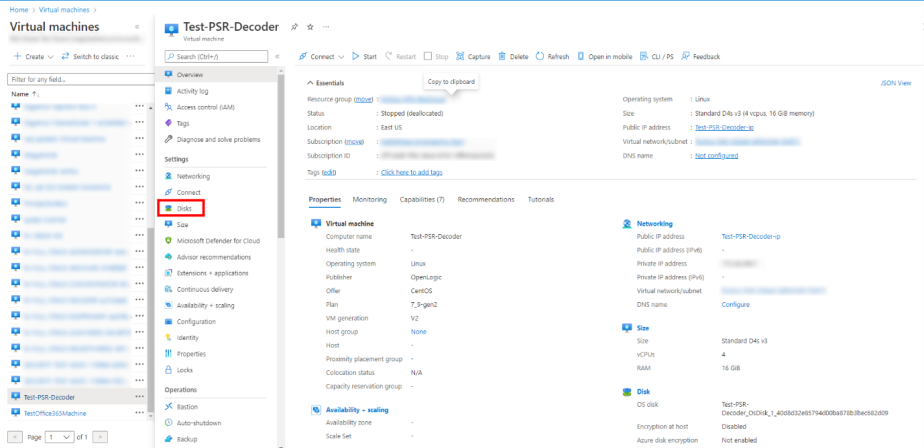This screenshot has height=448, width=924.
Task: Open more options ellipsis beside title star
Action: click(x=326, y=27)
